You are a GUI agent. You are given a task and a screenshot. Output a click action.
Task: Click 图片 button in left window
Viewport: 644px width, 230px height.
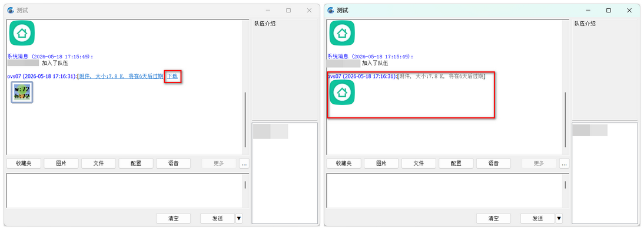click(61, 163)
